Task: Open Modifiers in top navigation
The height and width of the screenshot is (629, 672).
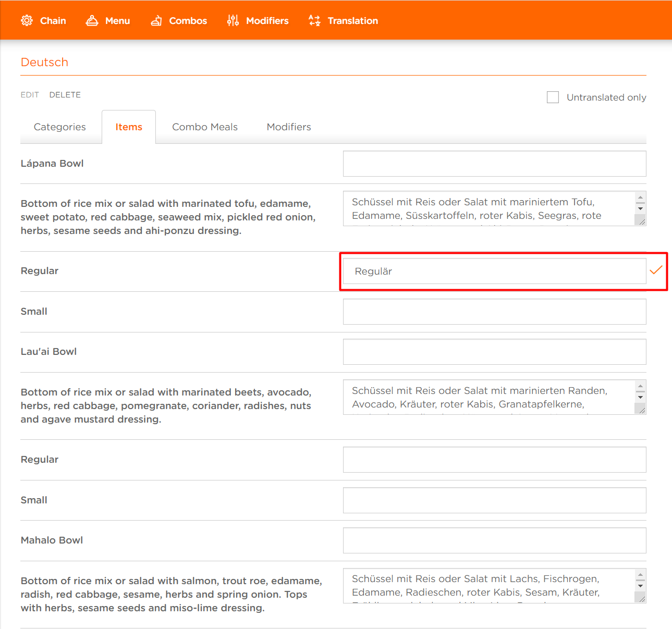Action: coord(258,20)
